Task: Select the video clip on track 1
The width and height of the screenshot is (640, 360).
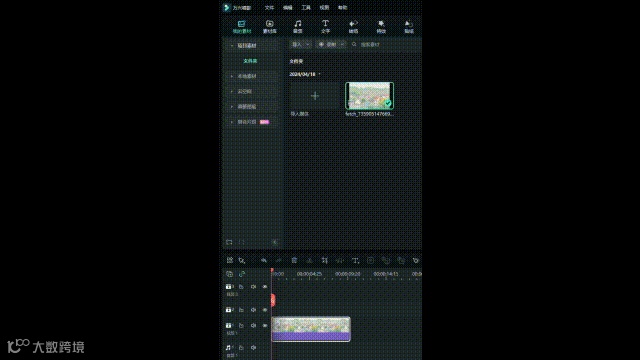Action: click(311, 329)
